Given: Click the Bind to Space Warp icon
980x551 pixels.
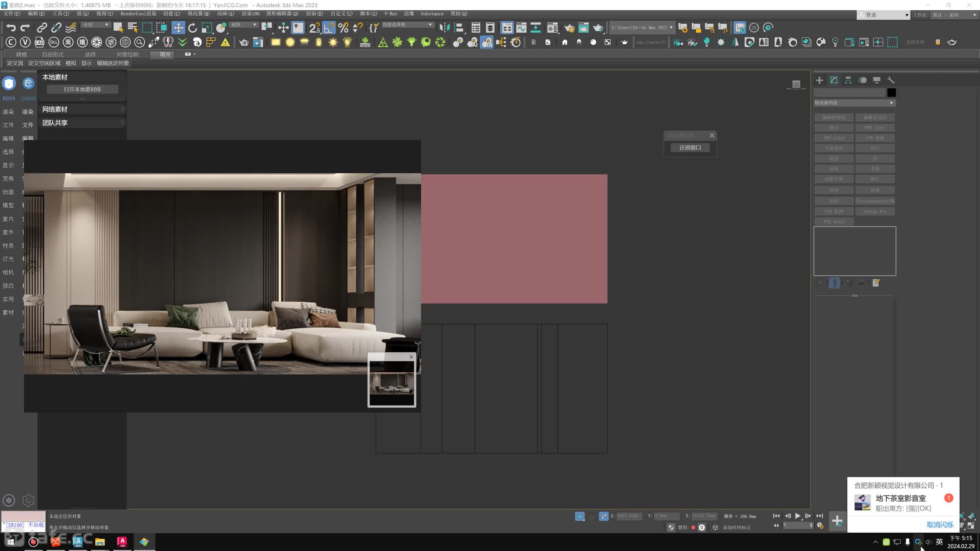Looking at the screenshot, I should click(71, 28).
